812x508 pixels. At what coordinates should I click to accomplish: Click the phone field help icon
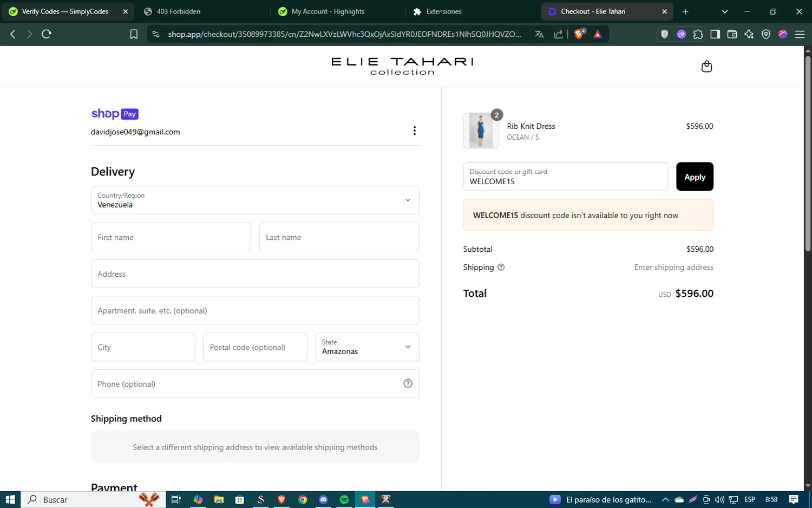tap(408, 383)
